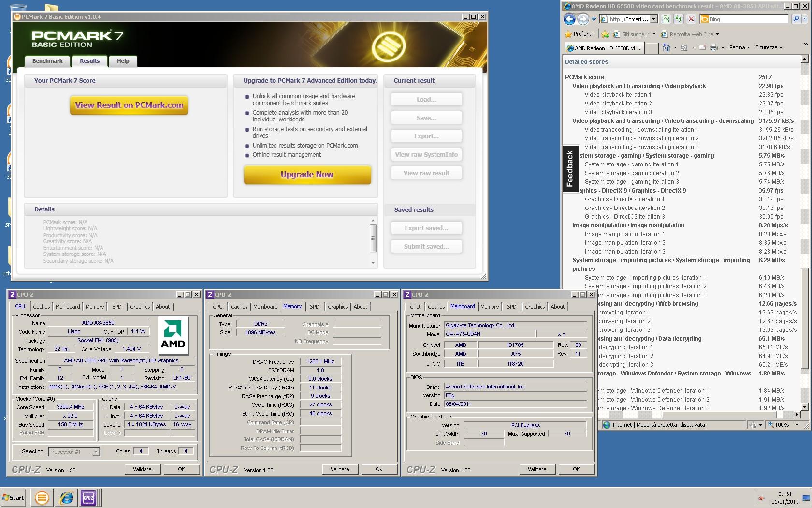Click the IE Home icon

[x=667, y=47]
